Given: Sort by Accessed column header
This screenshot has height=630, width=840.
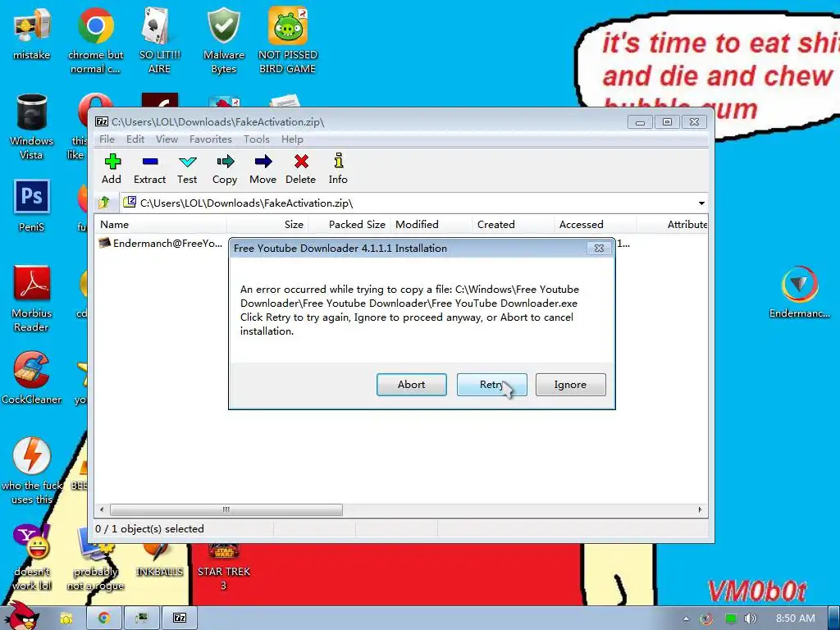Looking at the screenshot, I should 596,225.
